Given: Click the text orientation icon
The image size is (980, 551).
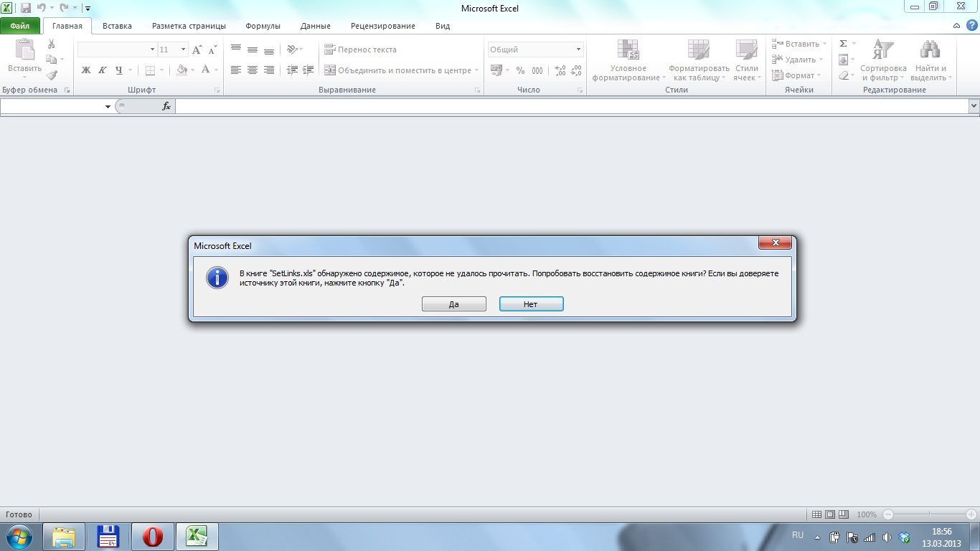Looking at the screenshot, I should point(292,50).
